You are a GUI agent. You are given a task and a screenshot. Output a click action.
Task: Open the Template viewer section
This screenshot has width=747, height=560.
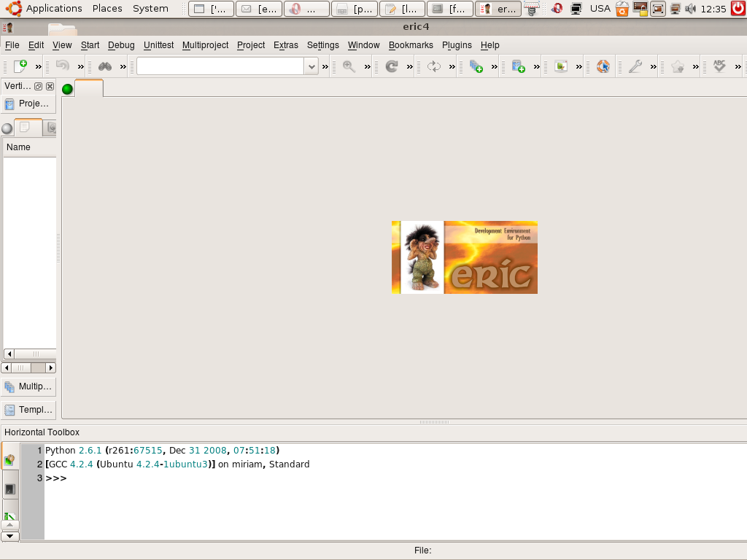coord(28,410)
